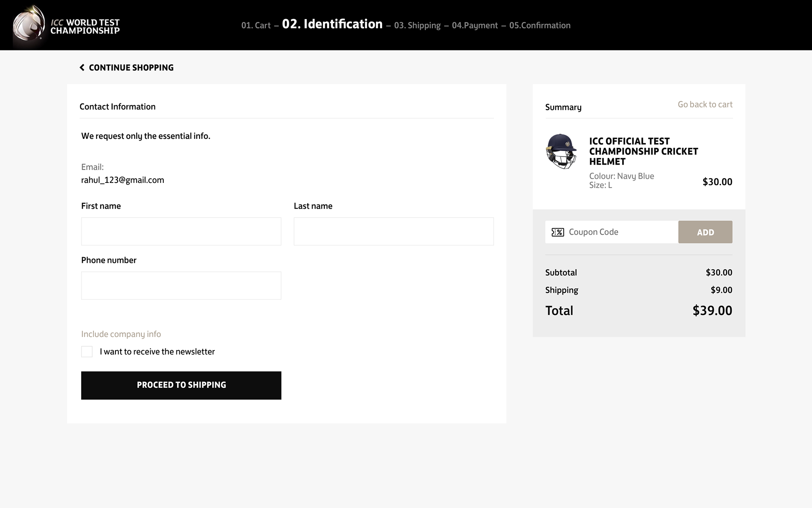This screenshot has width=812, height=508.
Task: Open the 05.Confirmation step
Action: pyautogui.click(x=540, y=25)
